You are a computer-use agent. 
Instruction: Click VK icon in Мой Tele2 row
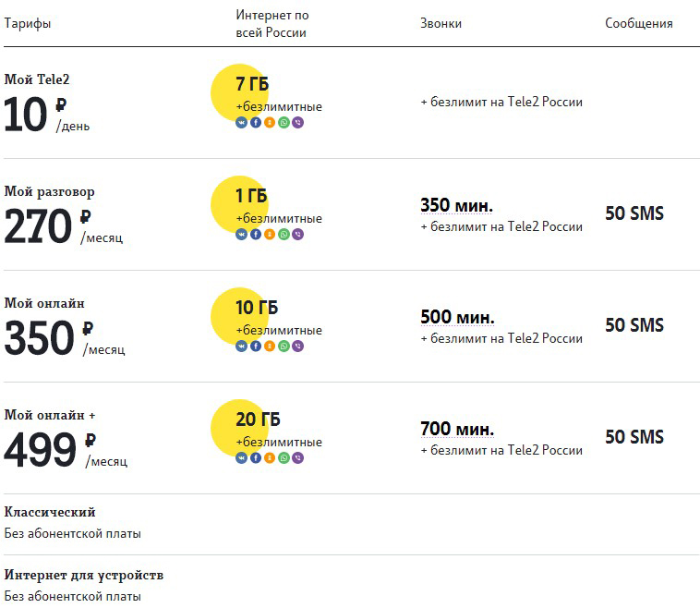click(242, 122)
